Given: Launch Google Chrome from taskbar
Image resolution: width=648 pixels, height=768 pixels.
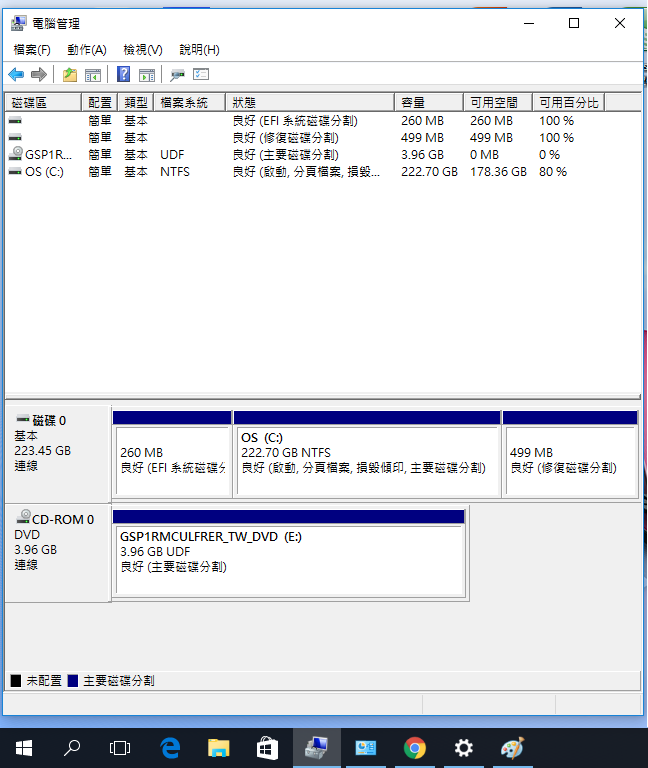Looking at the screenshot, I should 415,748.
